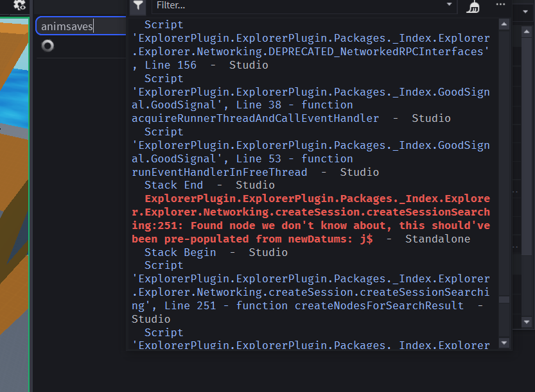Open the far-right panel dropdown caret
535x392 pixels.
[525, 12]
